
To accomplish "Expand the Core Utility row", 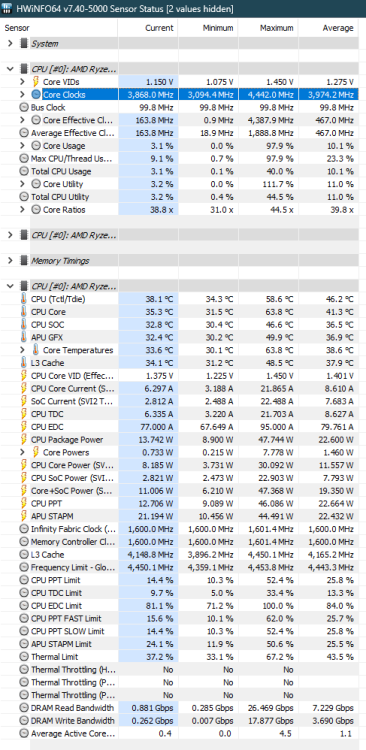I will 22,184.
